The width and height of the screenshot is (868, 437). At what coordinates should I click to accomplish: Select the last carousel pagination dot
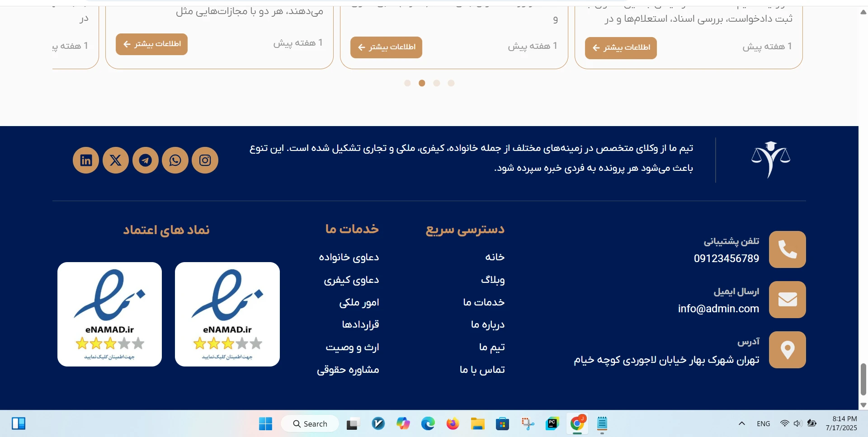click(x=451, y=83)
